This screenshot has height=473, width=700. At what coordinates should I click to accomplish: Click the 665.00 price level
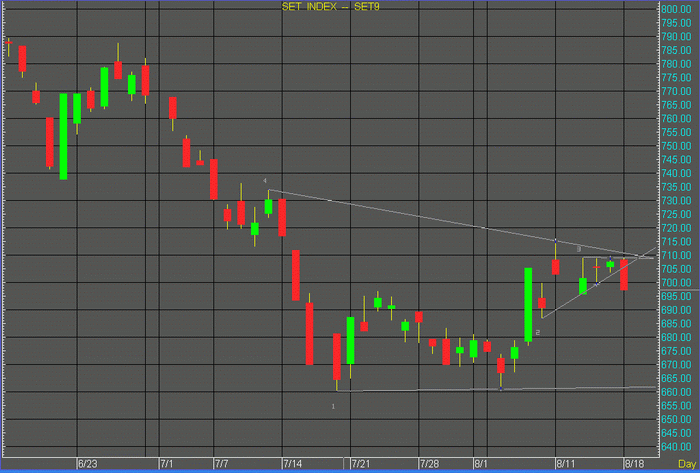click(x=676, y=378)
